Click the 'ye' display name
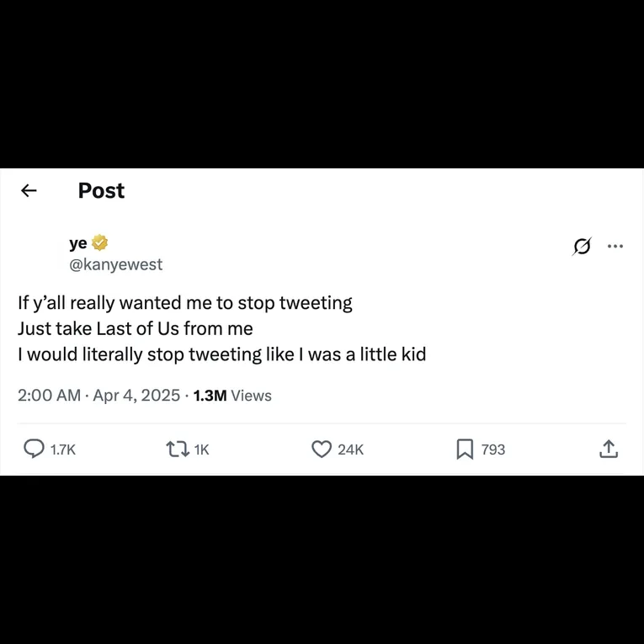 [78, 243]
